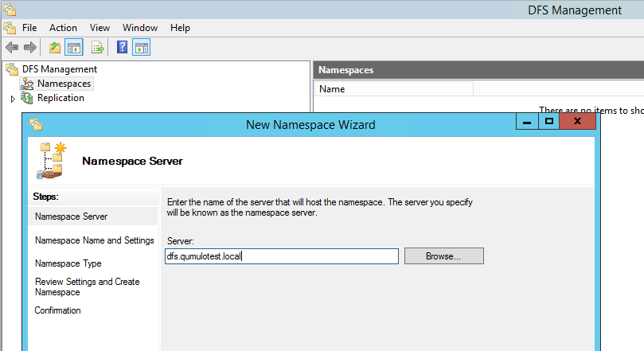Maximize the New Namespace Wizard window
The width and height of the screenshot is (644, 351).
(x=548, y=122)
